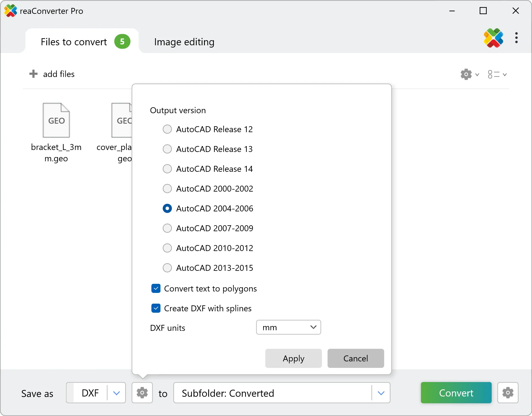Cancel the output version dialog

(x=355, y=358)
